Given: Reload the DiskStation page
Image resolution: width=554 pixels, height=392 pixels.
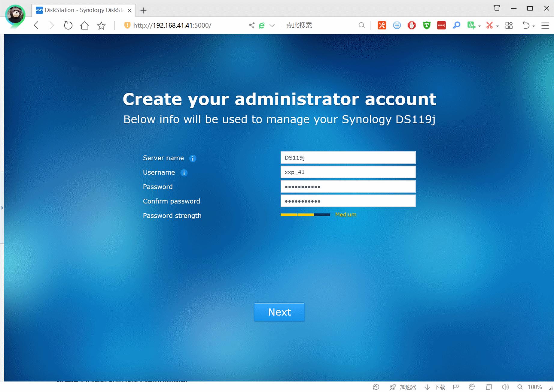Looking at the screenshot, I should click(x=68, y=26).
